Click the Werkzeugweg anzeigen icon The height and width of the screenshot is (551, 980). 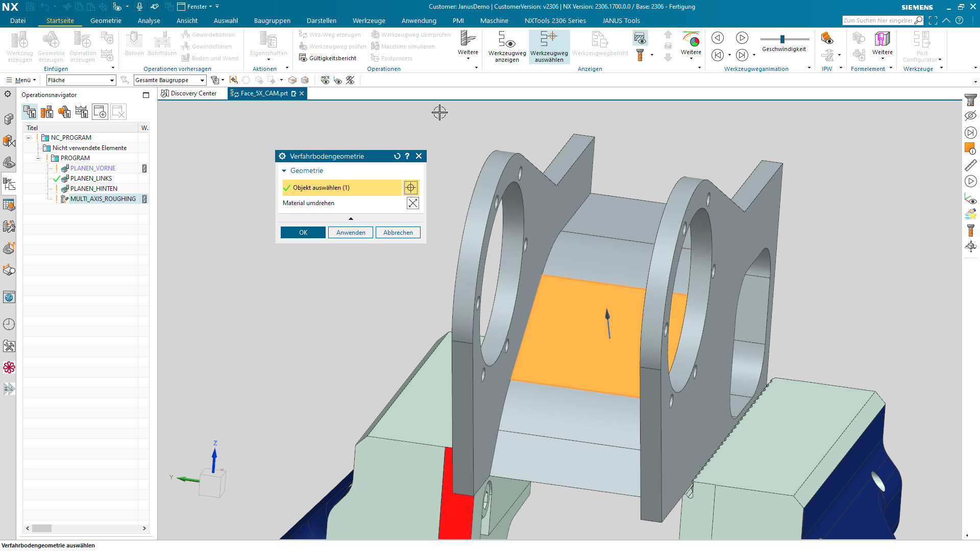click(507, 46)
